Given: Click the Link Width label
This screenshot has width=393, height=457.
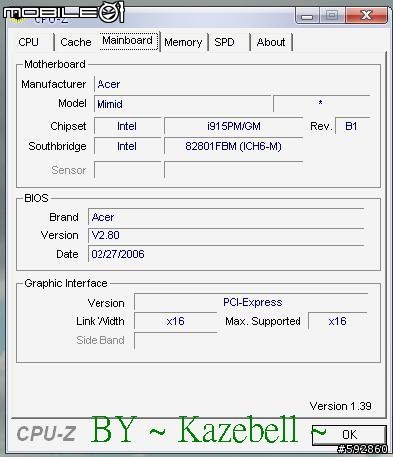Looking at the screenshot, I should [x=100, y=321].
